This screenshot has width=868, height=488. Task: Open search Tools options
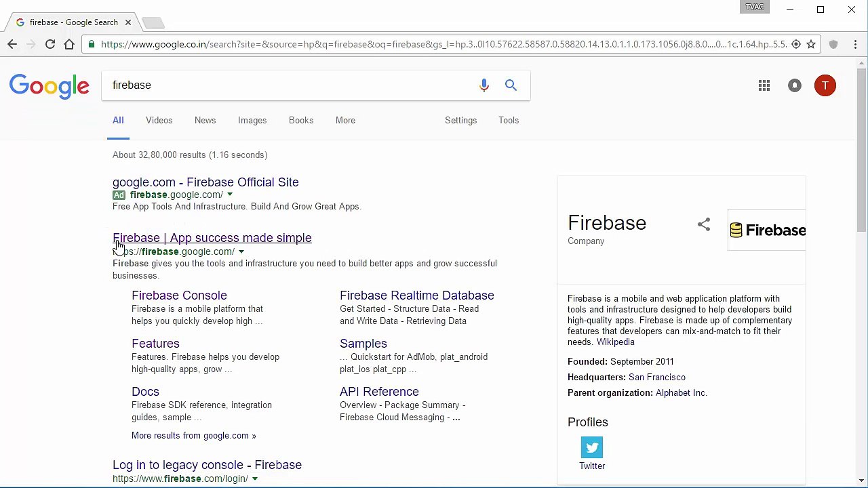[x=509, y=121]
